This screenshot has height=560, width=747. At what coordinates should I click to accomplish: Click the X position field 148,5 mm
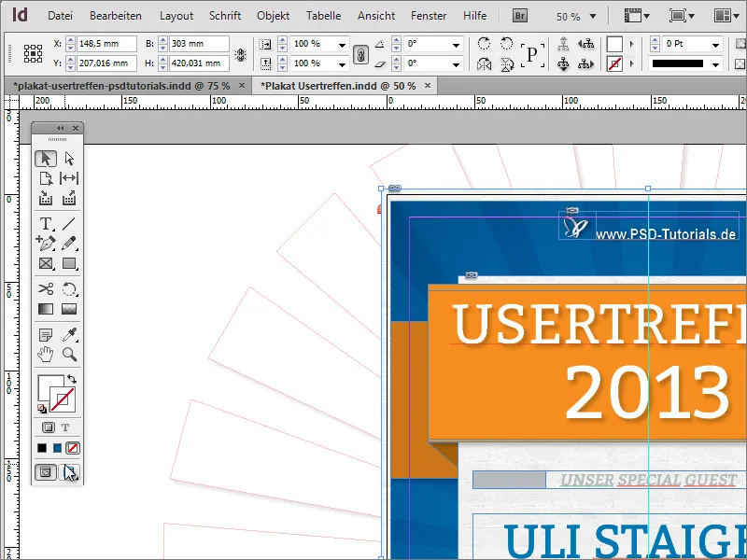106,44
